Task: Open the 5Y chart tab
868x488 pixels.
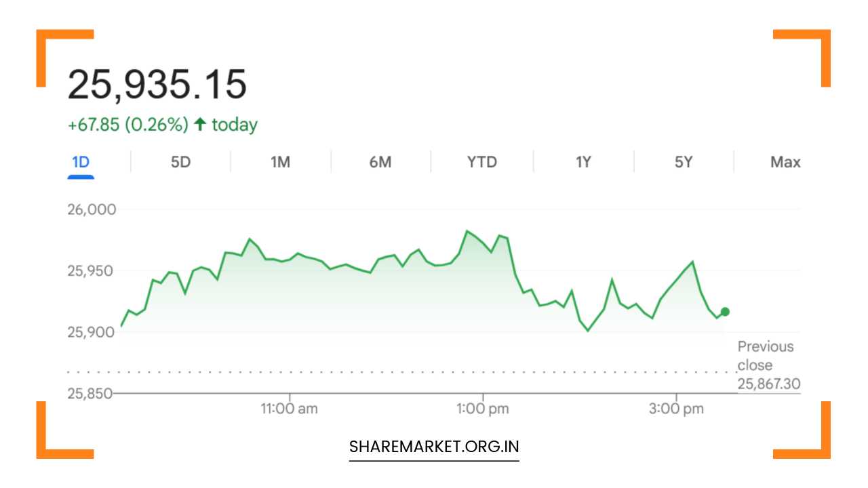Action: [684, 163]
